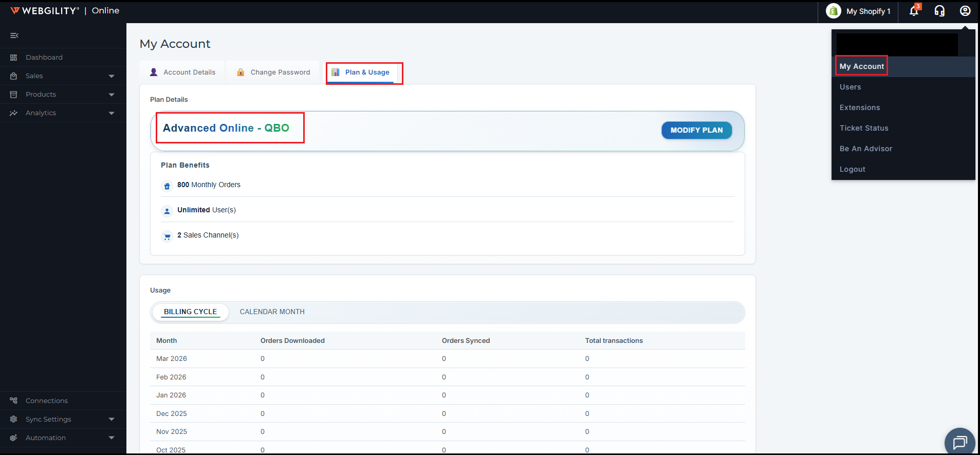Click the Webgility logo in header

[45, 11]
